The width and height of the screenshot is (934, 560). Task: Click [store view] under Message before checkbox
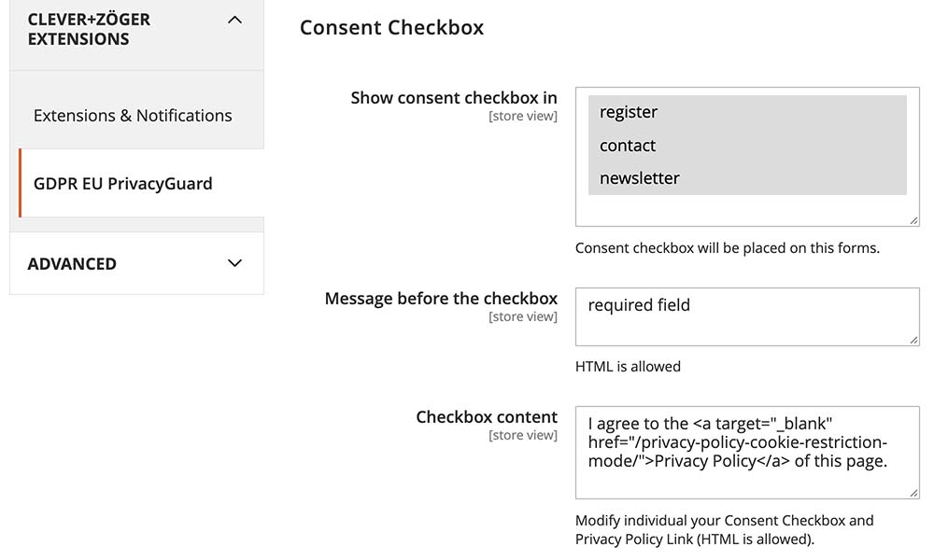[x=523, y=316]
